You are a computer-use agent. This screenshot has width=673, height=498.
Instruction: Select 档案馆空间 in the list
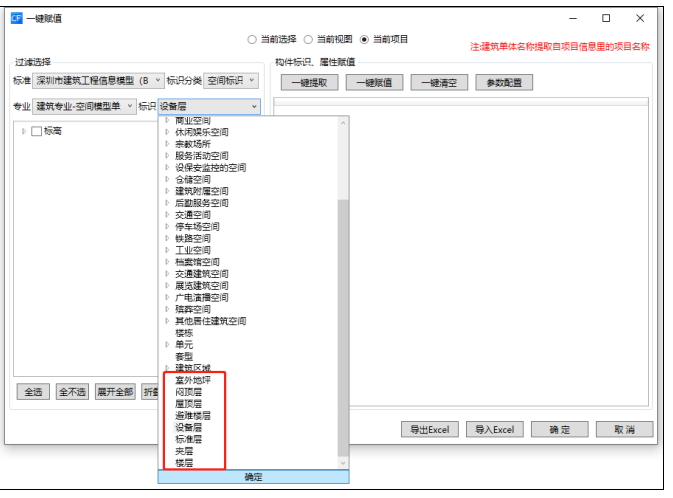pyautogui.click(x=197, y=262)
